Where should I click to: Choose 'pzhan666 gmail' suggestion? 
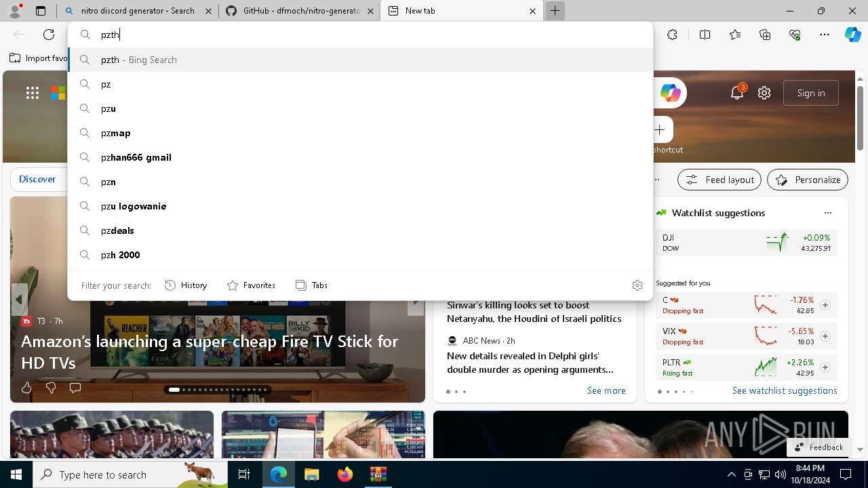360,157
